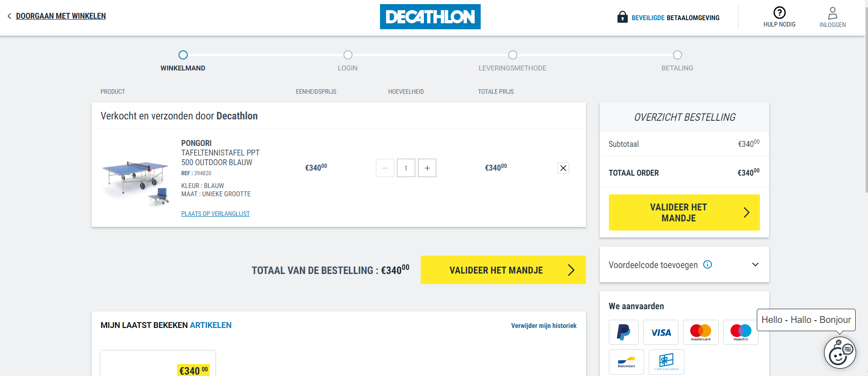This screenshot has height=376, width=868.
Task: Click the back arrow beside Doorgaan met winkelen
Action: (x=9, y=16)
